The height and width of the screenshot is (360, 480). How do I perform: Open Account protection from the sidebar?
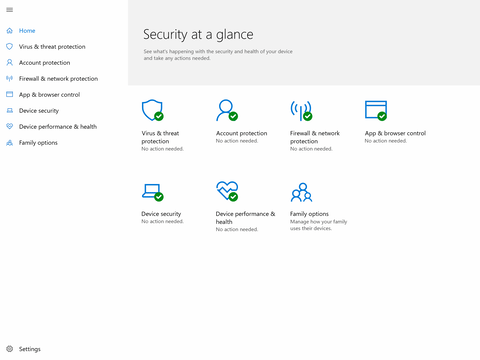click(44, 63)
